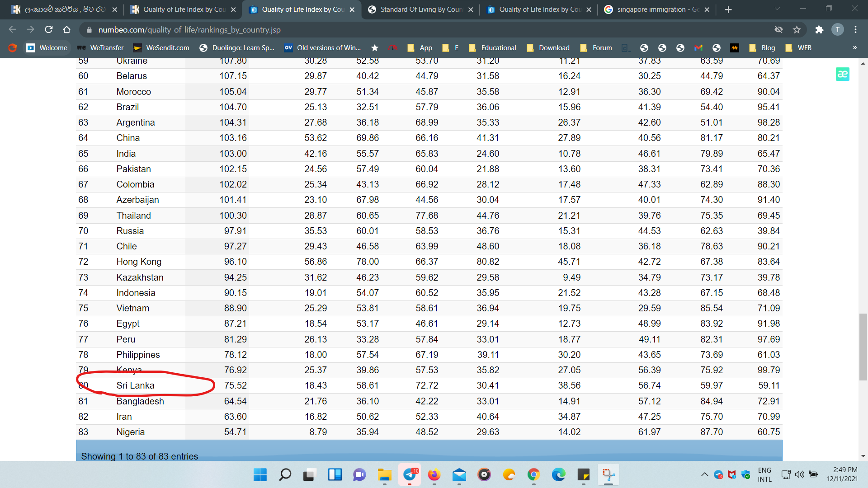This screenshot has width=868, height=488.
Task: Click the Bangladesh row name
Action: [x=140, y=401]
